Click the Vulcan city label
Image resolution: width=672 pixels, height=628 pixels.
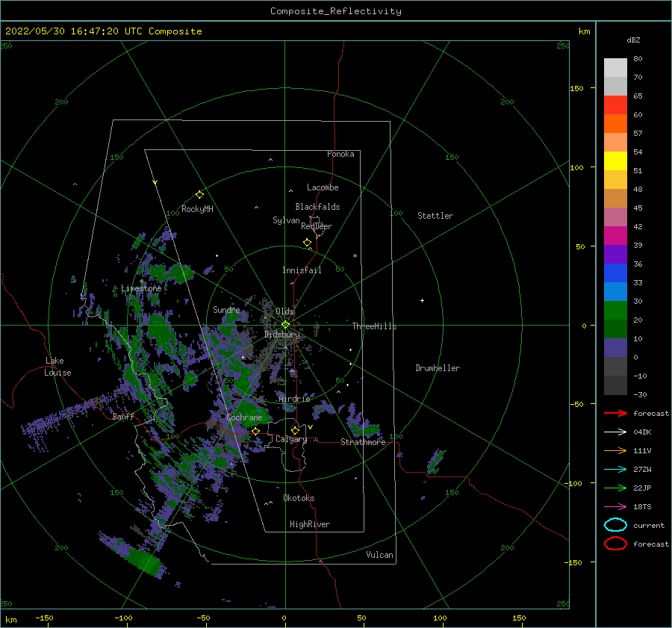point(379,555)
